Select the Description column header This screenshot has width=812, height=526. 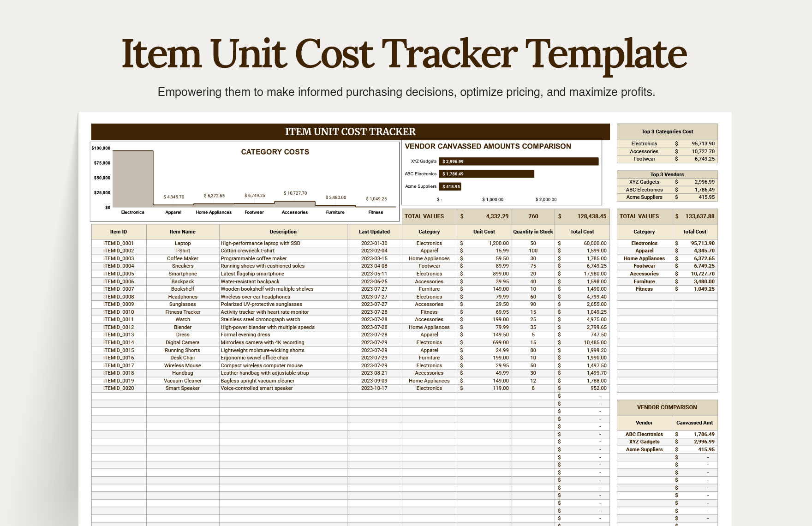(283, 232)
